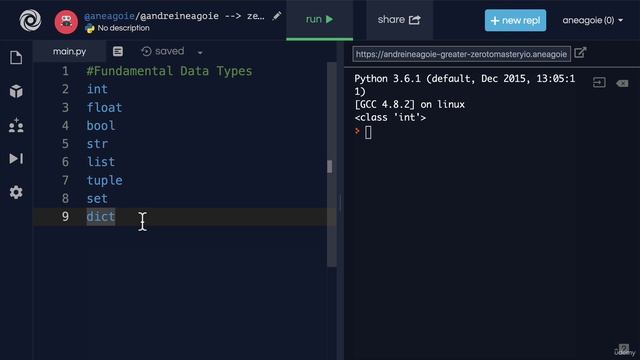Create a new repl
Screen dimensions: 640x360
(x=515, y=20)
